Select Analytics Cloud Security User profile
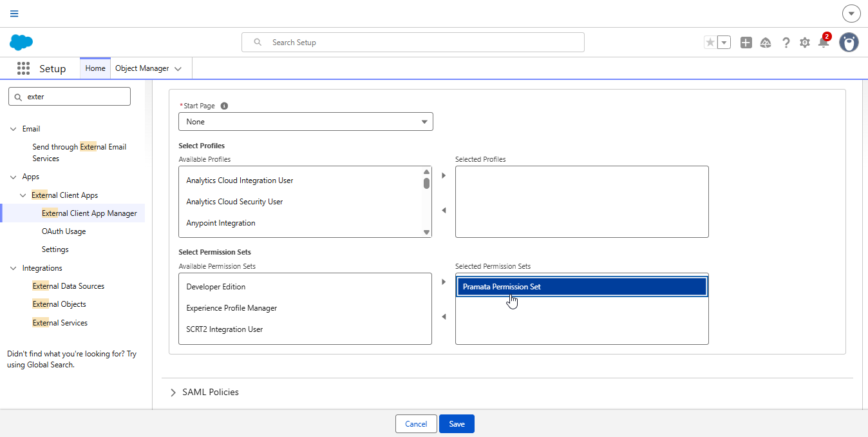 coord(300,202)
